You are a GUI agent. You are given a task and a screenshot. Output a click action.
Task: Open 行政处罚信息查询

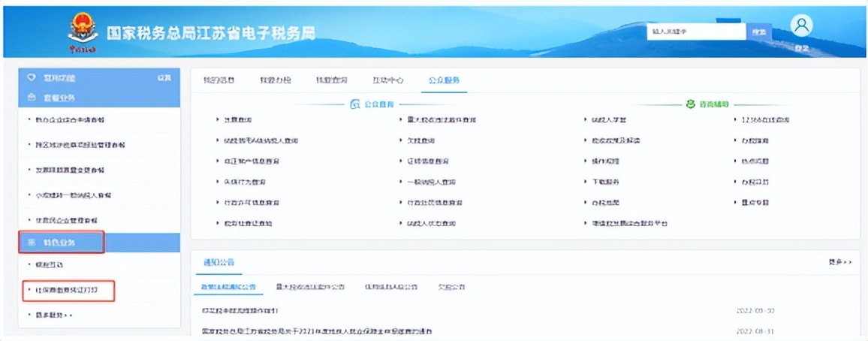point(435,203)
